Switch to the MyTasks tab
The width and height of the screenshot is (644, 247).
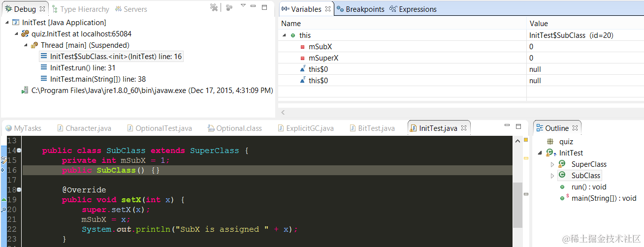pyautogui.click(x=23, y=128)
